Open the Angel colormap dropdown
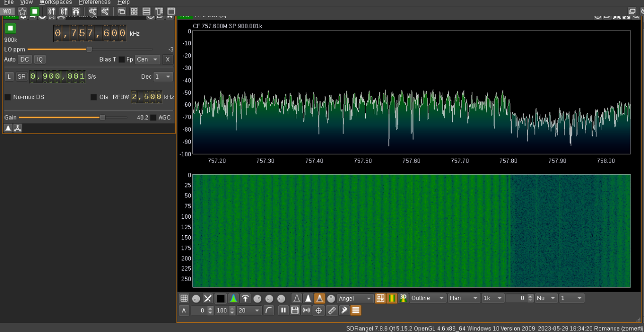This screenshot has height=332, width=644. tap(355, 298)
